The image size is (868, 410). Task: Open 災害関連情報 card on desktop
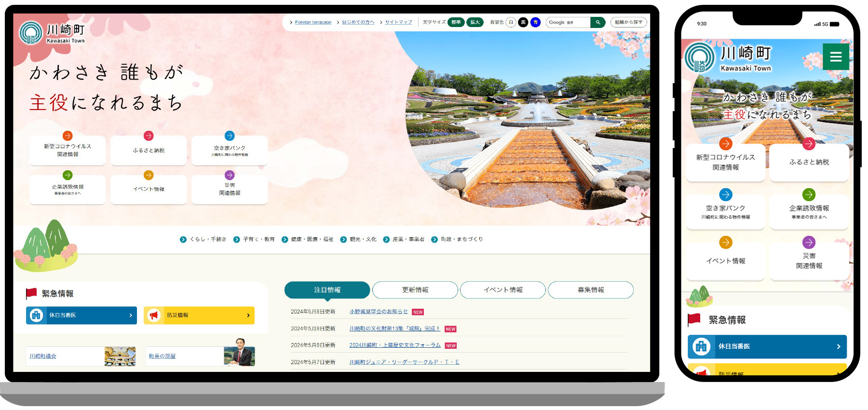tap(230, 190)
